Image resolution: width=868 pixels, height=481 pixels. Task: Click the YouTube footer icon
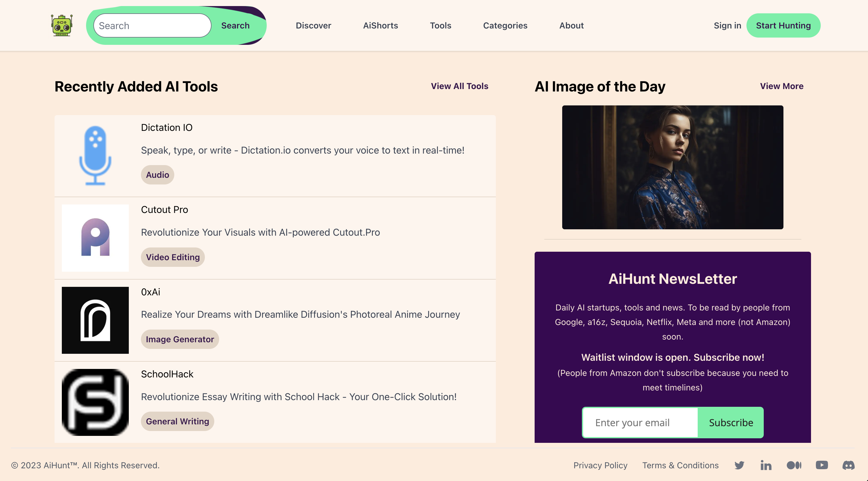click(x=822, y=465)
